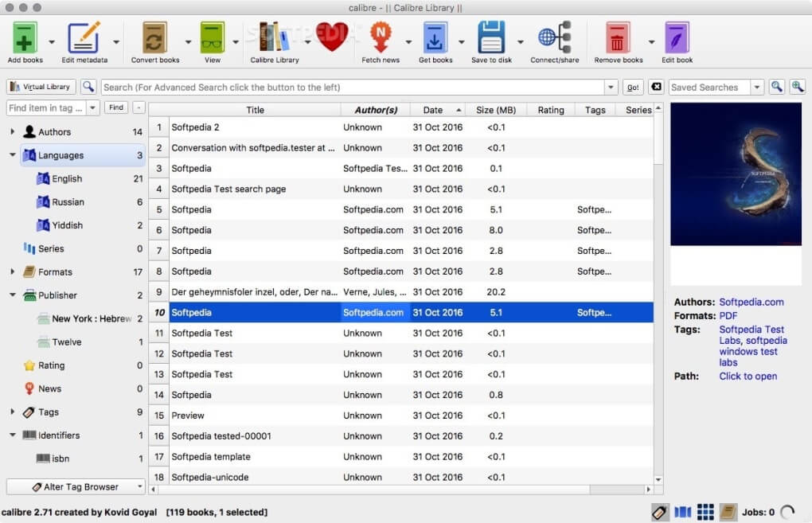Toggle the Cover browser view
This screenshot has width=812, height=523.
point(681,512)
